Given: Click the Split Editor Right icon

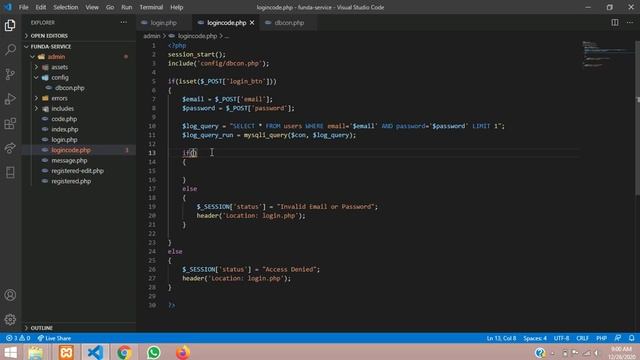Looking at the screenshot, I should [x=615, y=22].
